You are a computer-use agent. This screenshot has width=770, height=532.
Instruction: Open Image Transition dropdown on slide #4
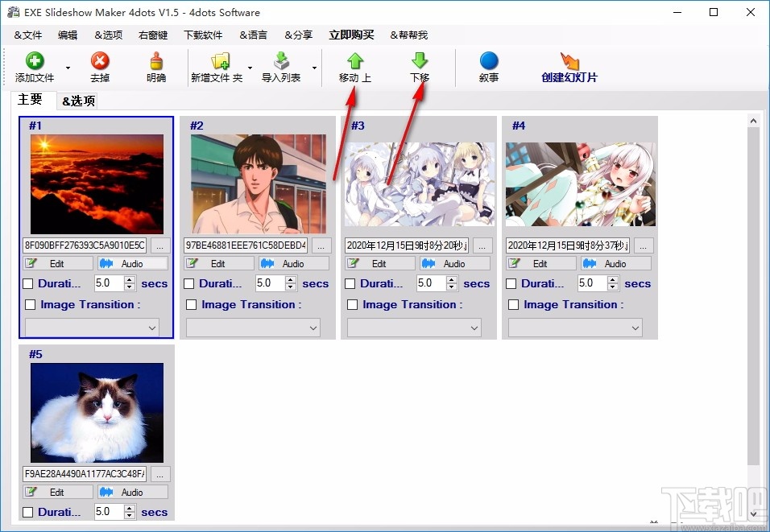tap(635, 328)
